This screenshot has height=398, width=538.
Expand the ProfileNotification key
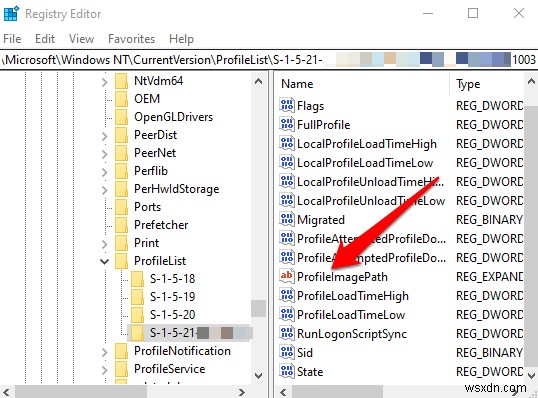[x=105, y=352]
